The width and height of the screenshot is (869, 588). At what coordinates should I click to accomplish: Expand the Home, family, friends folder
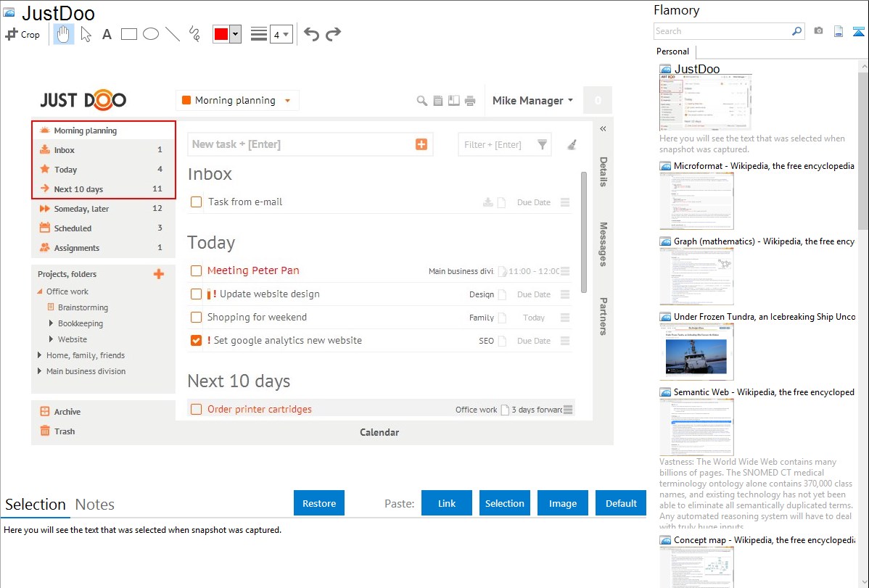pyautogui.click(x=39, y=355)
